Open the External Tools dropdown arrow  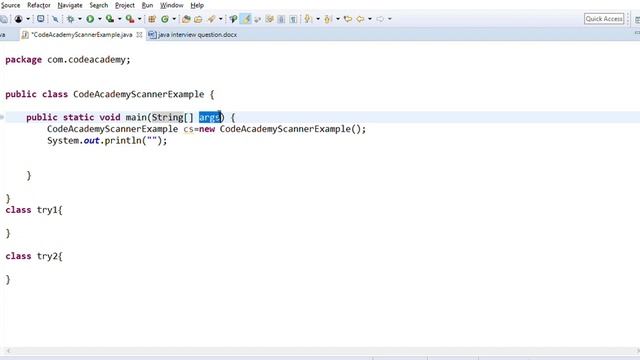139,19
